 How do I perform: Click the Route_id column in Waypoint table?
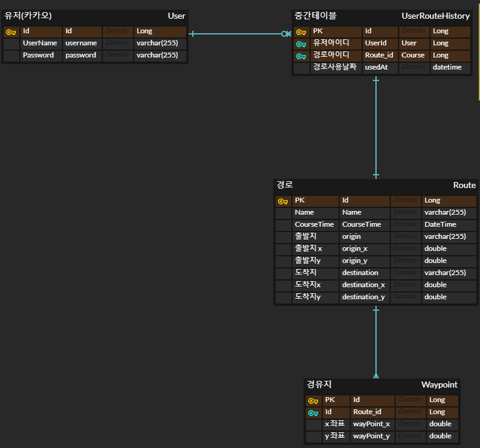click(x=372, y=413)
